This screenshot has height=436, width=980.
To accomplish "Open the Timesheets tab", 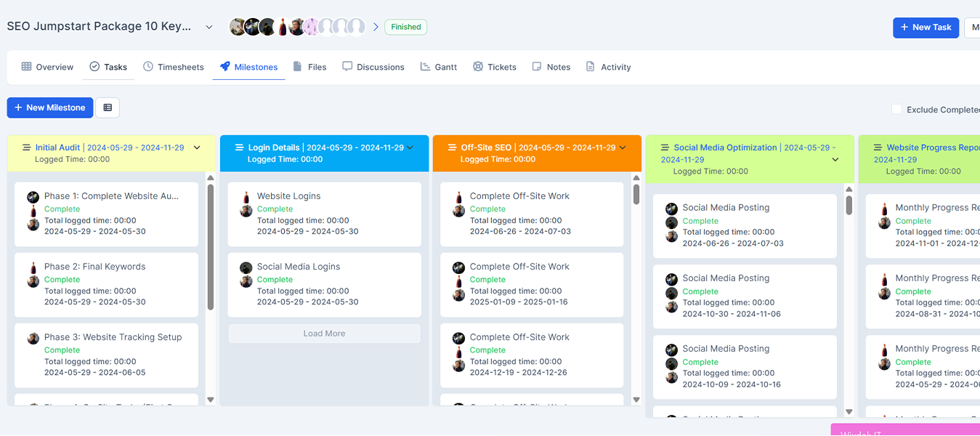I will tap(173, 67).
